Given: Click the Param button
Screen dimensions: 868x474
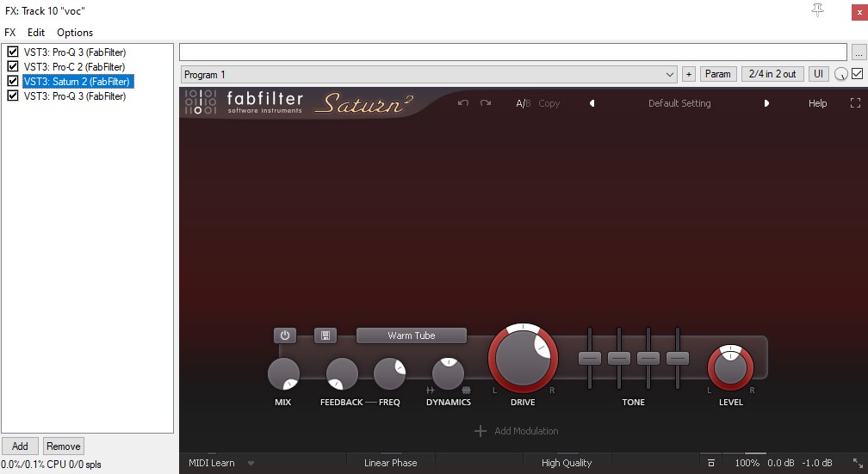Looking at the screenshot, I should (718, 74).
